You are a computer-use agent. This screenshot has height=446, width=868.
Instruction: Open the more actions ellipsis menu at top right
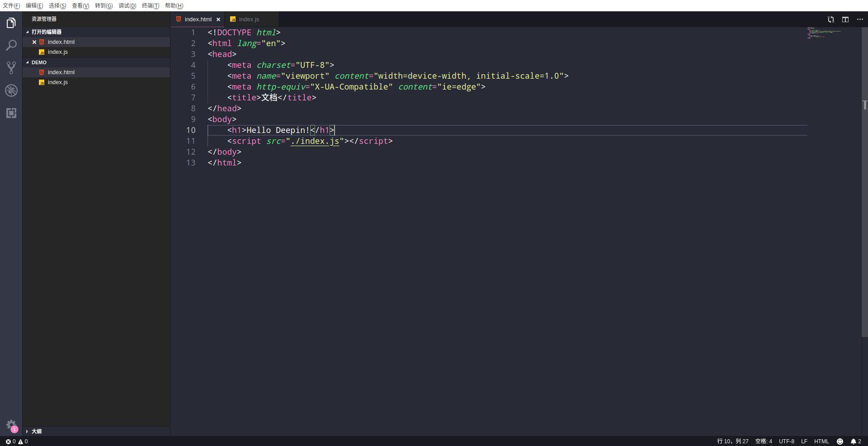click(860, 19)
